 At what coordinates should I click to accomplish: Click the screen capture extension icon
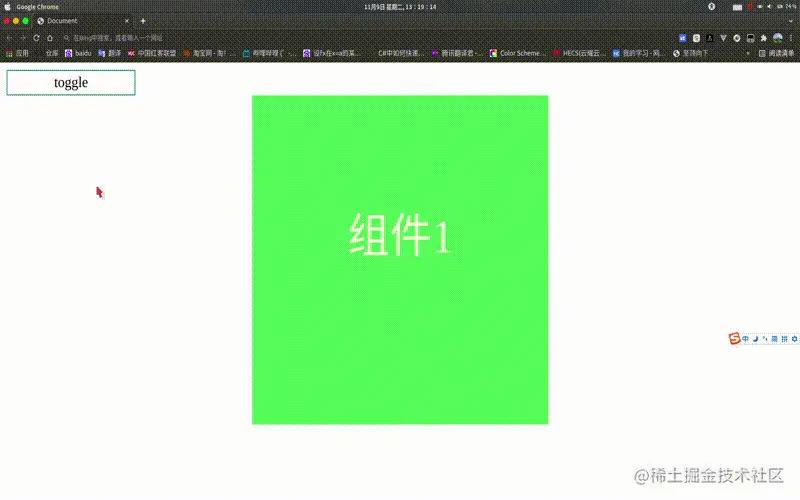(x=751, y=38)
